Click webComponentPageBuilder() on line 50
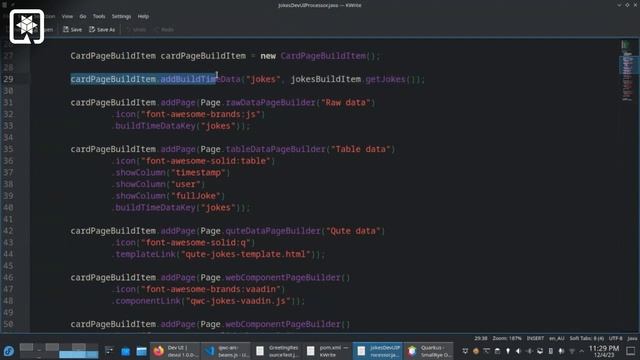 [288, 324]
